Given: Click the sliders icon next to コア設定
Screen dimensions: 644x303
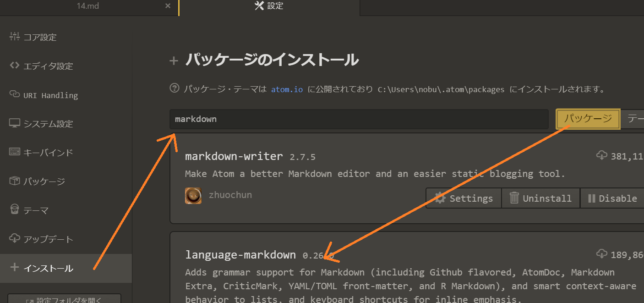Looking at the screenshot, I should tap(15, 37).
